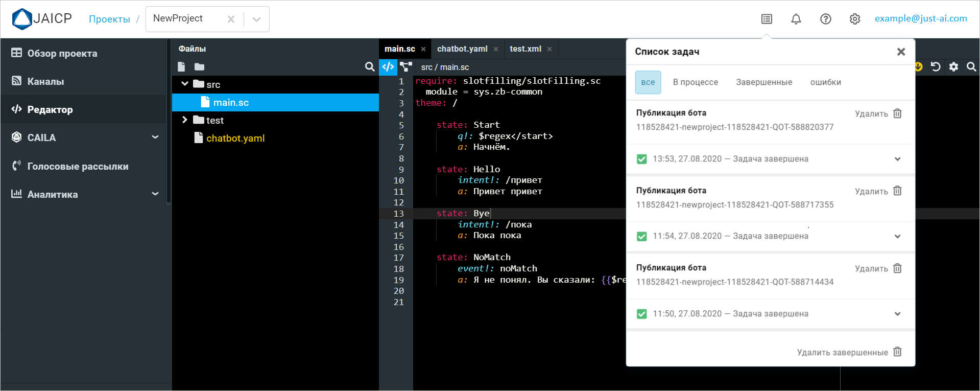Screen dimensions: 980x391
Task: Click code line 13 state Bye
Action: coord(463,213)
